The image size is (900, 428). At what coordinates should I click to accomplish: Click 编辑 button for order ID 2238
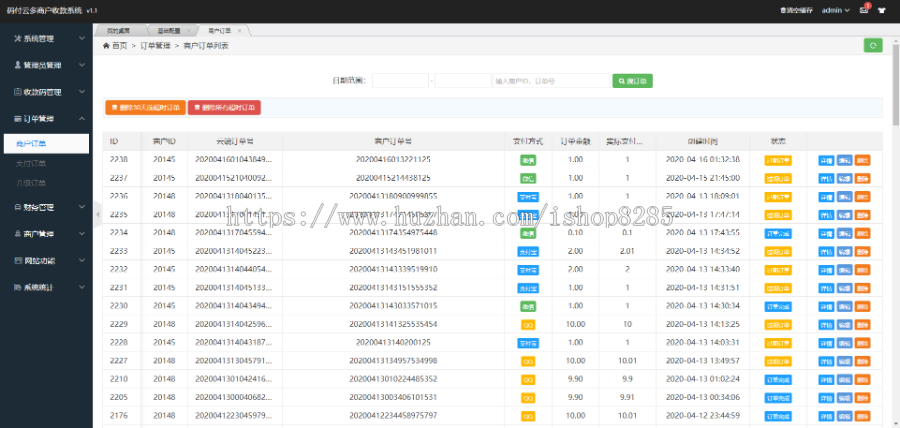tap(844, 160)
